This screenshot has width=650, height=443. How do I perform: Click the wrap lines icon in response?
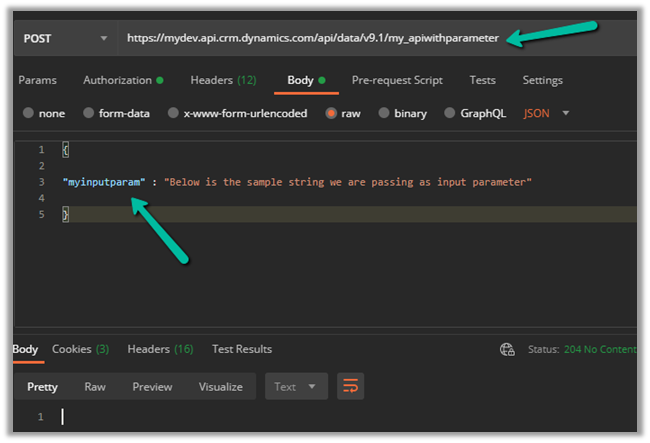tap(349, 386)
